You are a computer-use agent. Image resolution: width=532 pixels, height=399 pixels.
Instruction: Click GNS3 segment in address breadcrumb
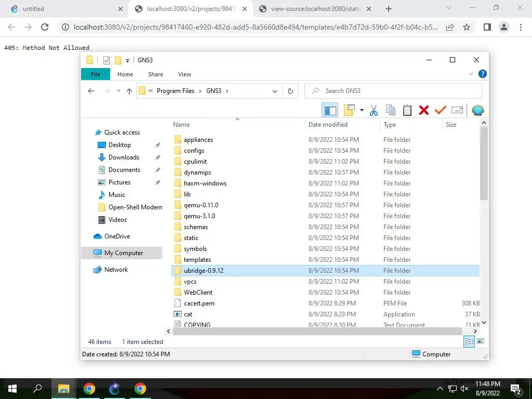[x=214, y=91]
